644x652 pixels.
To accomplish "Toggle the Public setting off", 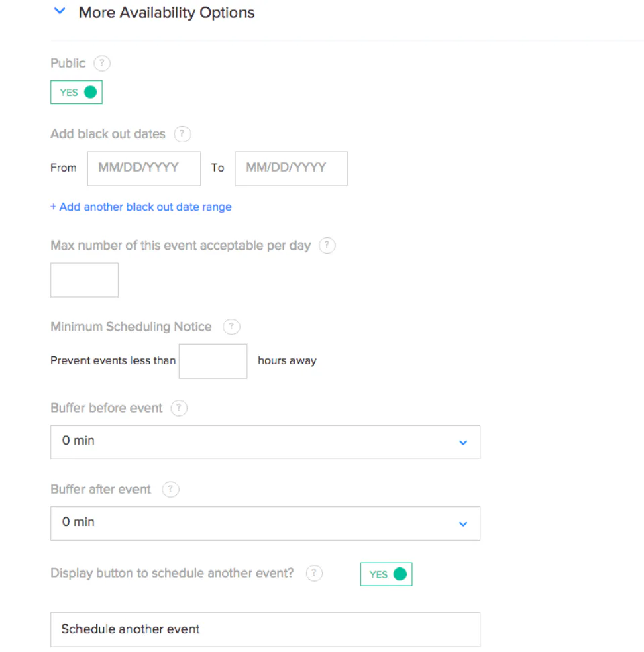I will click(76, 92).
